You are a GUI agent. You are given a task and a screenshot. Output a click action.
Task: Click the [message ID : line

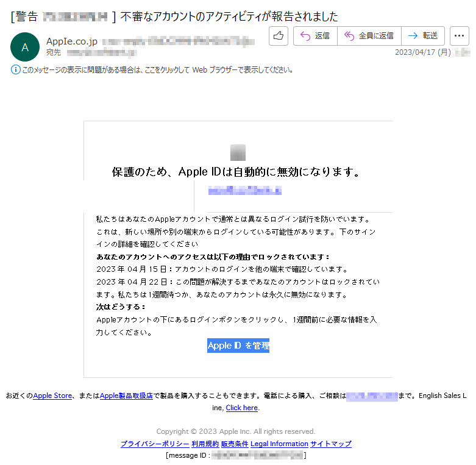[236, 455]
